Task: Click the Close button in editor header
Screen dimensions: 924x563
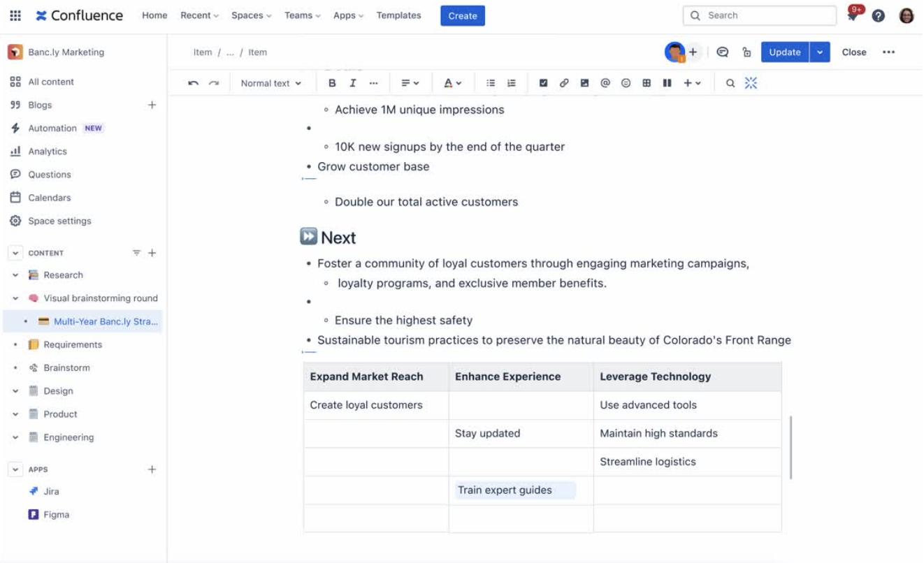Action: click(853, 52)
